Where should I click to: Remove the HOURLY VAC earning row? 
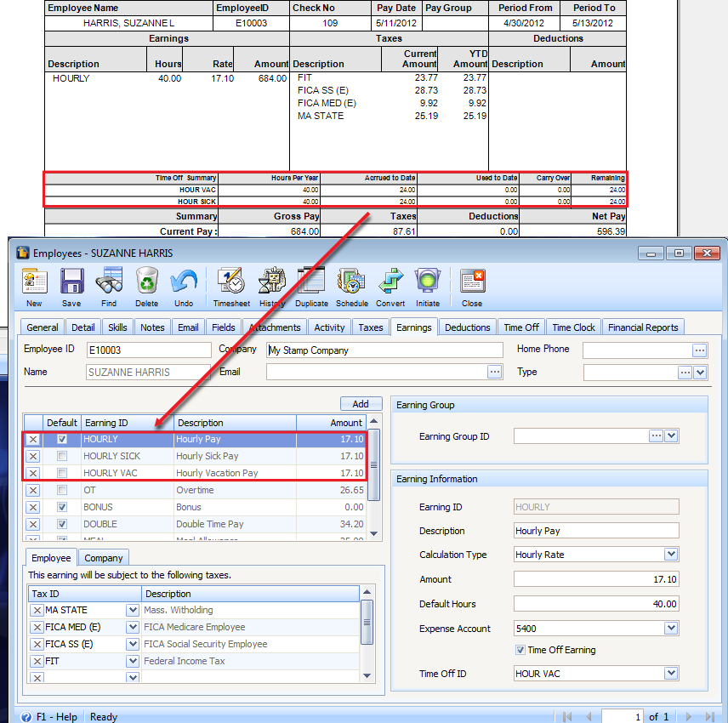[33, 473]
